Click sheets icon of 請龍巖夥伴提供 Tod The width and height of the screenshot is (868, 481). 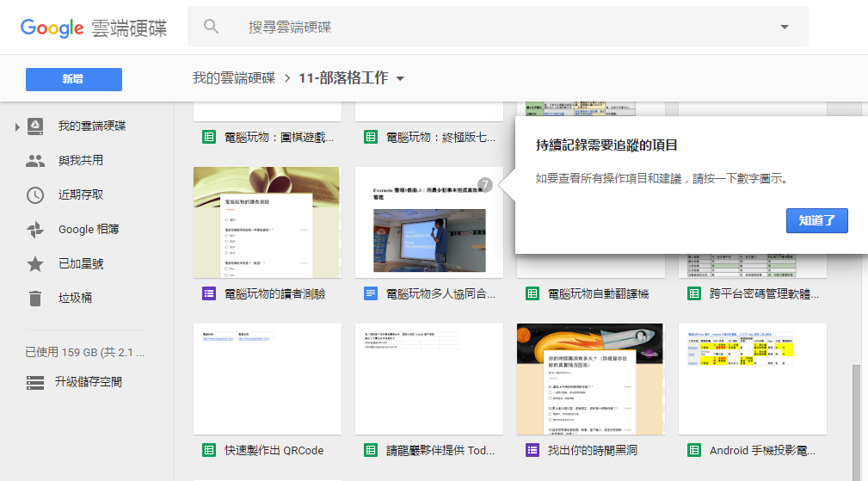[370, 450]
